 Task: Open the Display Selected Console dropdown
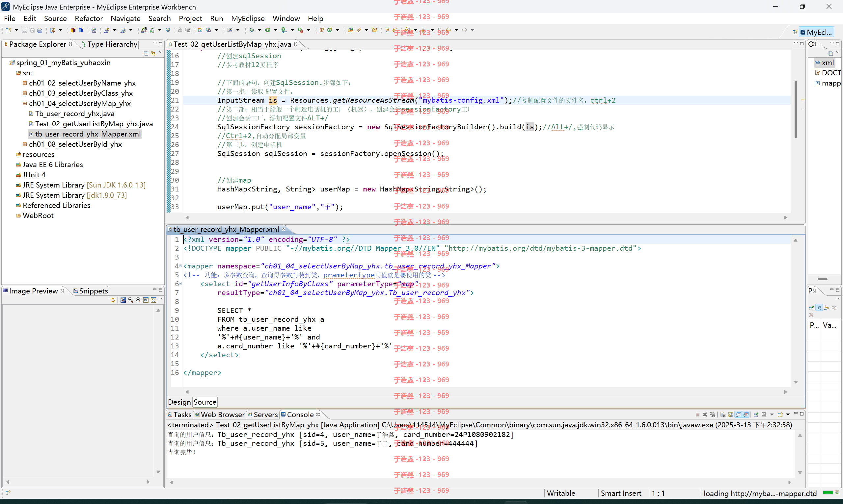(771, 415)
